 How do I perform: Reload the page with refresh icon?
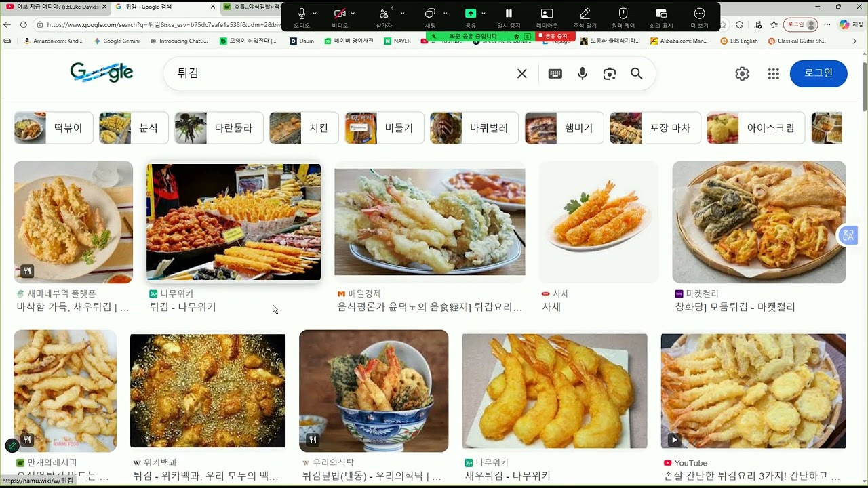pyautogui.click(x=24, y=24)
